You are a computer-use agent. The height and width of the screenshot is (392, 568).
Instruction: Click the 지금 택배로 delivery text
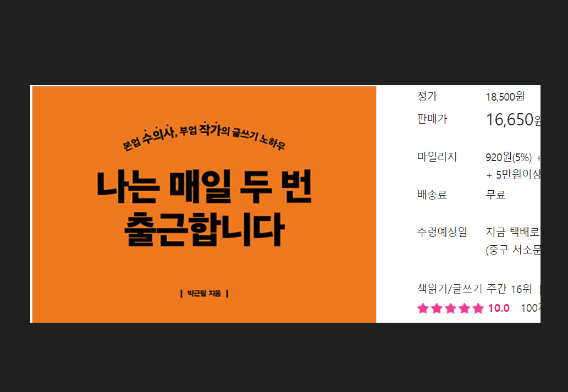tap(512, 232)
